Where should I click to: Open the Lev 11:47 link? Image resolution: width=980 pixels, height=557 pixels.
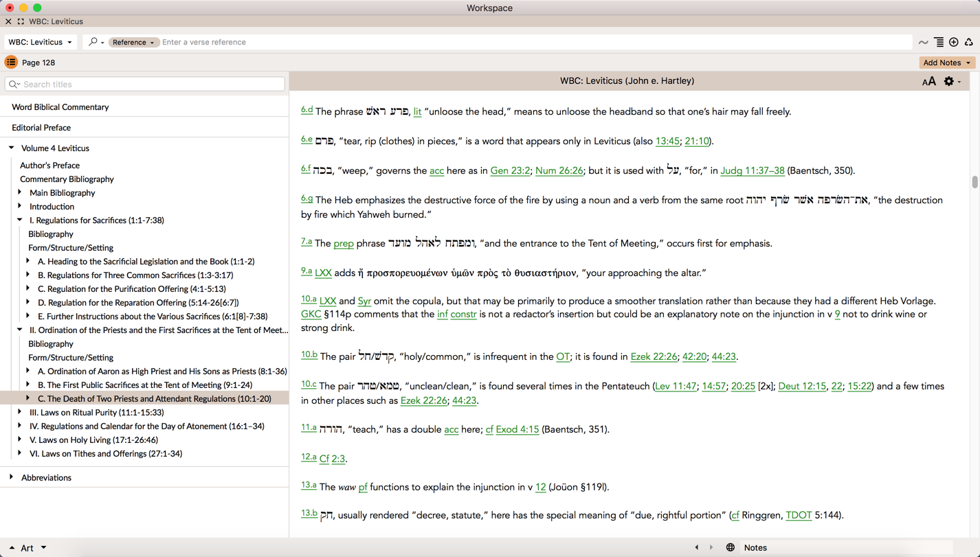(676, 386)
